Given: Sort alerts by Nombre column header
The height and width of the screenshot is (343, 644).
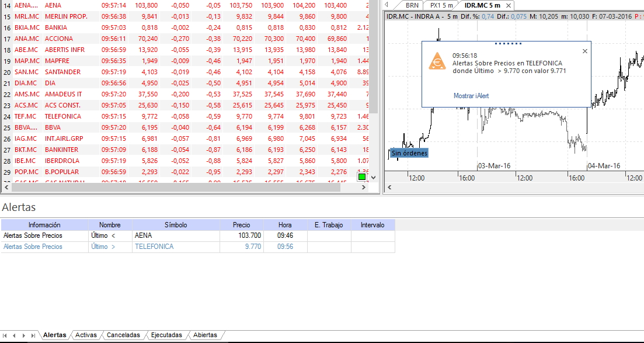Looking at the screenshot, I should 110,225.
